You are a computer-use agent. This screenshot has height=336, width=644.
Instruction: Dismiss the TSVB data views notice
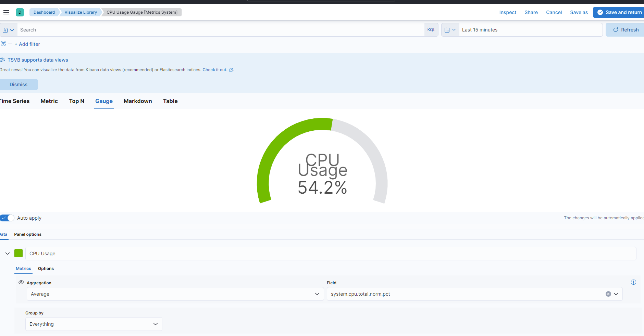(x=18, y=85)
